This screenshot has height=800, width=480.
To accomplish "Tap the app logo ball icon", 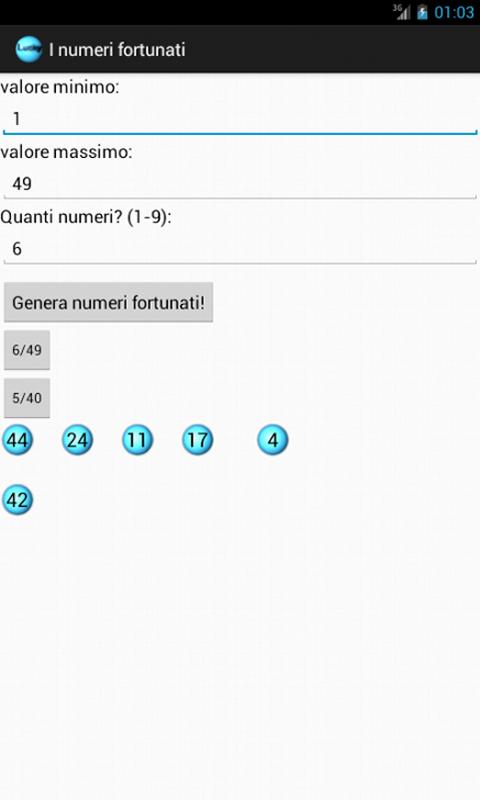I will click(x=28, y=49).
